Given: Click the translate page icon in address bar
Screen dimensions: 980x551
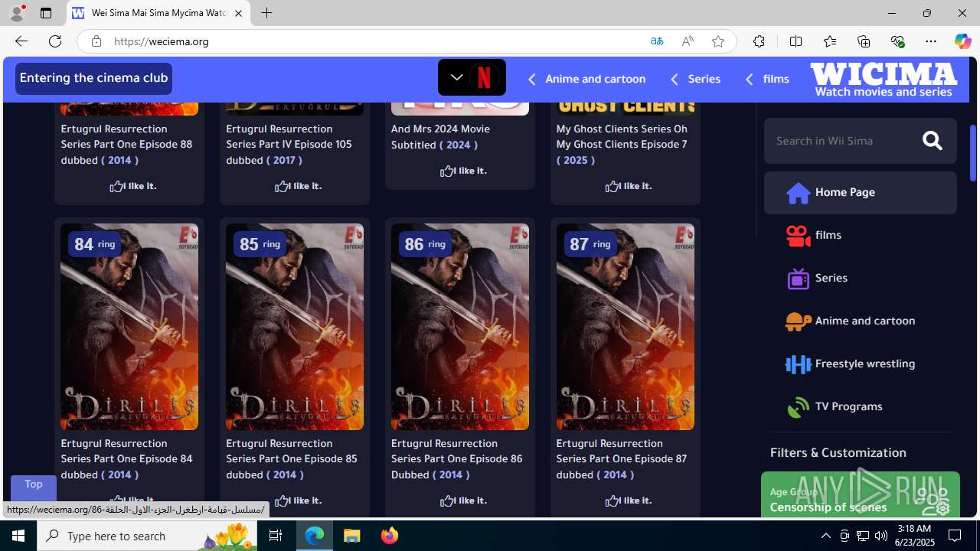Looking at the screenshot, I should (656, 41).
